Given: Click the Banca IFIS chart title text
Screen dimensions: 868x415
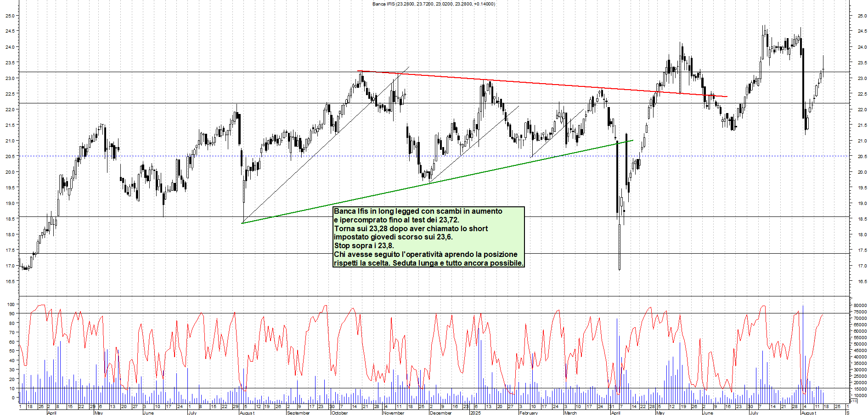Looking at the screenshot, I should (434, 4).
